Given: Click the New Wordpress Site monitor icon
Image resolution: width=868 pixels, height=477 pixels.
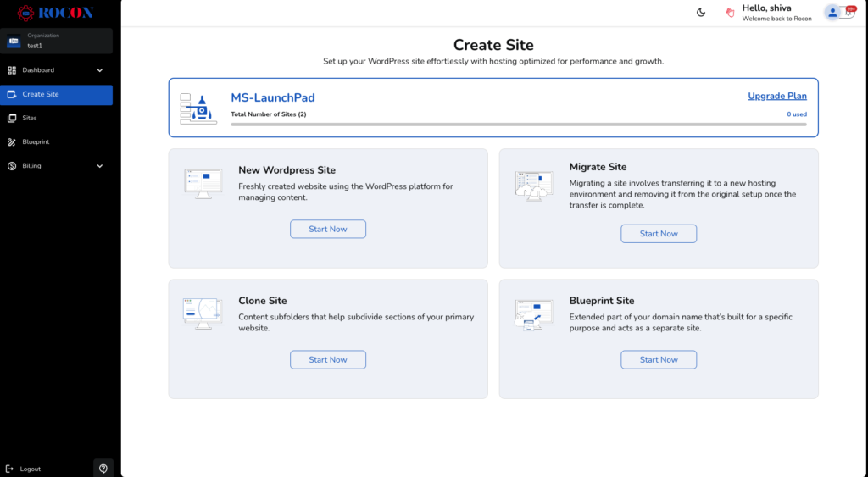Looking at the screenshot, I should pos(203,183).
